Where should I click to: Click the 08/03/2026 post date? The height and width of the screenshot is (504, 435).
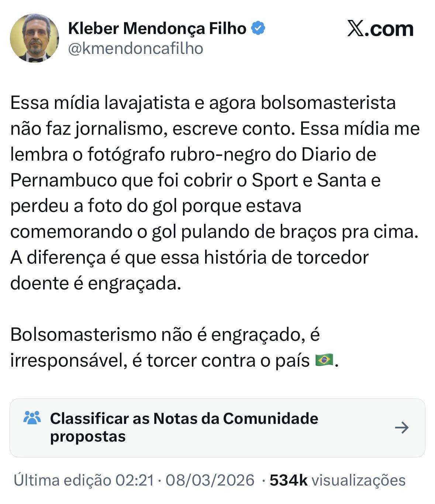(210, 480)
